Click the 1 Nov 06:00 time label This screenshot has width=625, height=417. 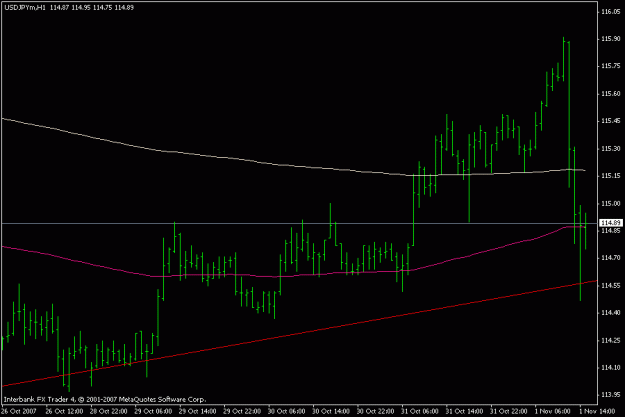(553, 411)
